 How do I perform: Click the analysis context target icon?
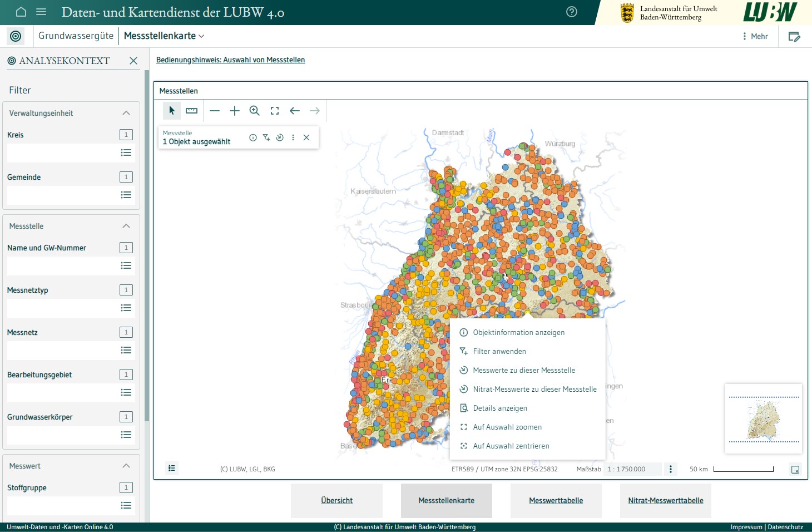click(16, 36)
